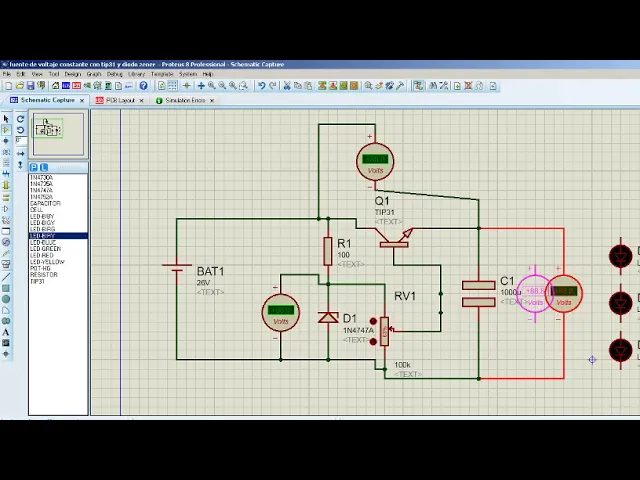Click the RV1 potentiometer body
640x480 pixels.
(384, 331)
